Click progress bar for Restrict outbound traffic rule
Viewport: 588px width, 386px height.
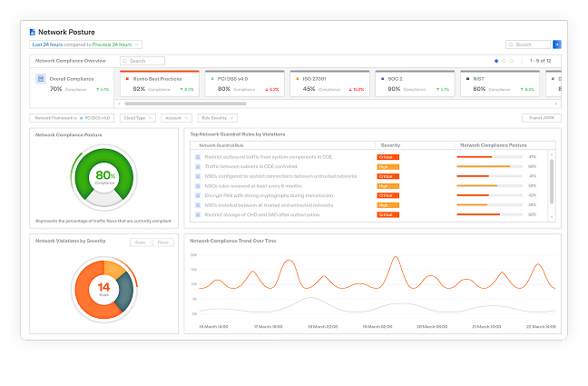(489, 157)
